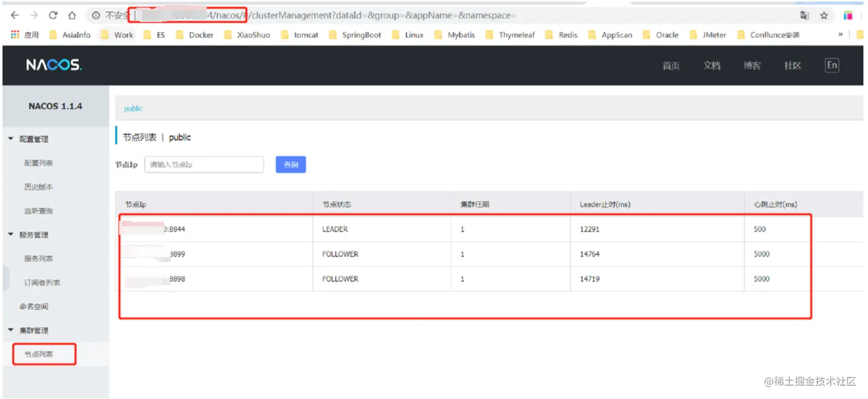Click the NACOS logo

[x=54, y=65]
